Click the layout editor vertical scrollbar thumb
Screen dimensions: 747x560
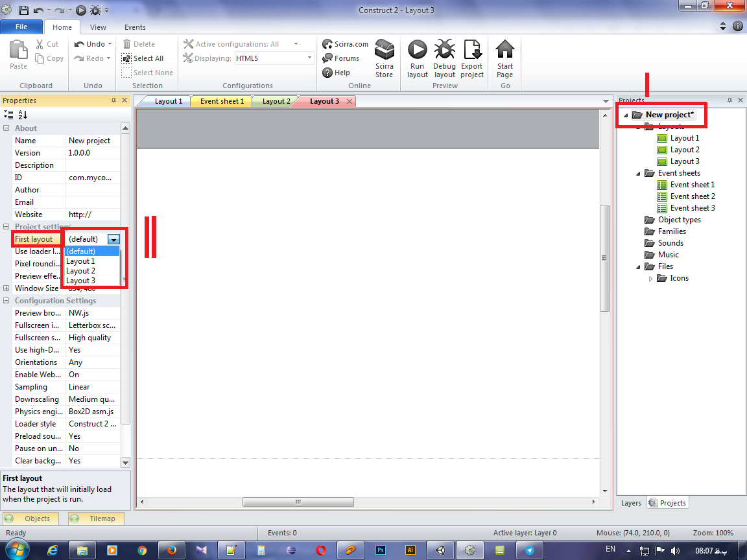604,258
